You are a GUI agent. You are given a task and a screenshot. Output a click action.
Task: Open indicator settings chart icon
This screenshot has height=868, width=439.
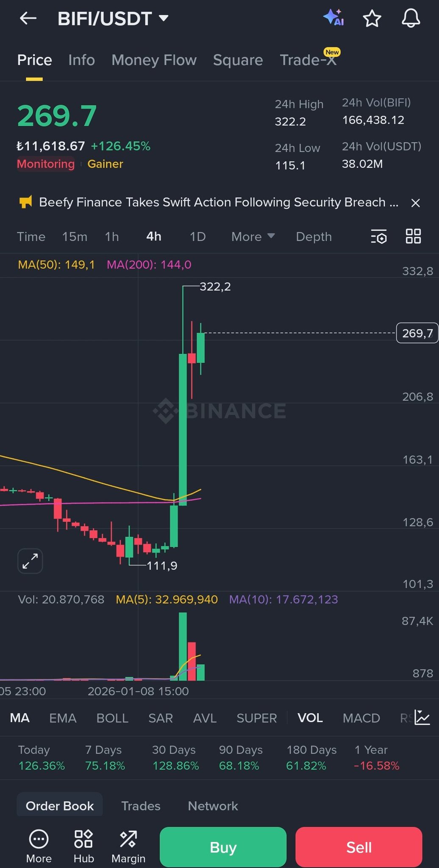click(x=422, y=718)
